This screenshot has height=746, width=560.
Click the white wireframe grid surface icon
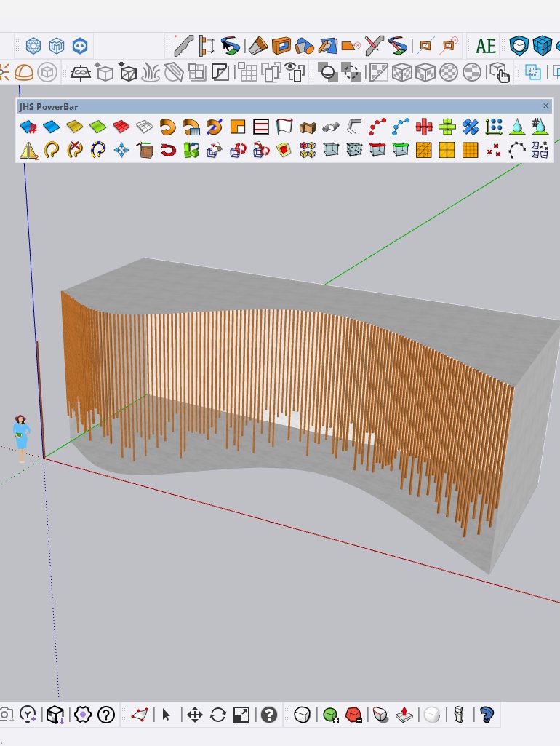click(x=145, y=127)
